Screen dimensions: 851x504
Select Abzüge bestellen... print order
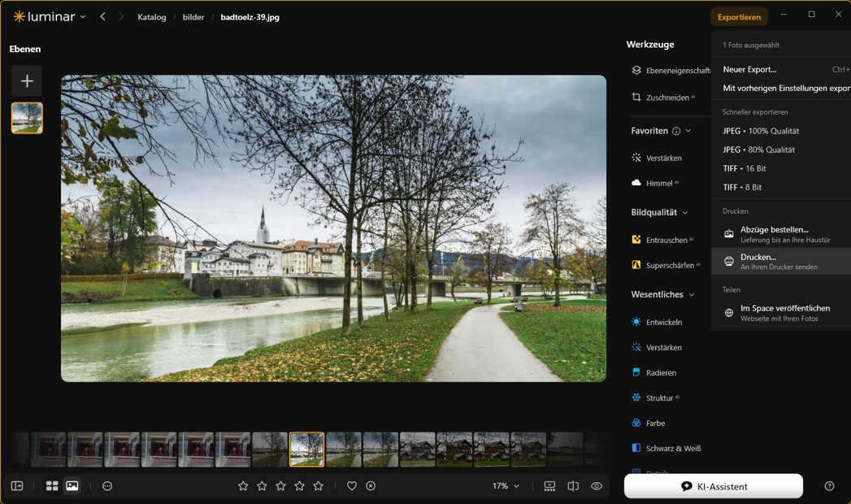781,234
